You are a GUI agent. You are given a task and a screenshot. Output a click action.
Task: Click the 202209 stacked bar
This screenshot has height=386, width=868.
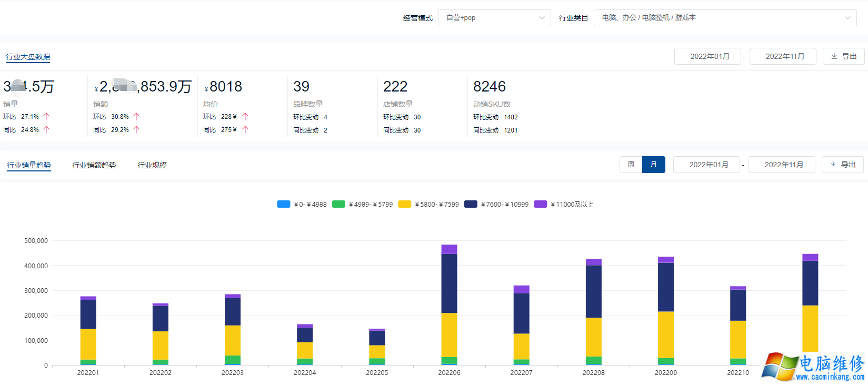pos(666,311)
